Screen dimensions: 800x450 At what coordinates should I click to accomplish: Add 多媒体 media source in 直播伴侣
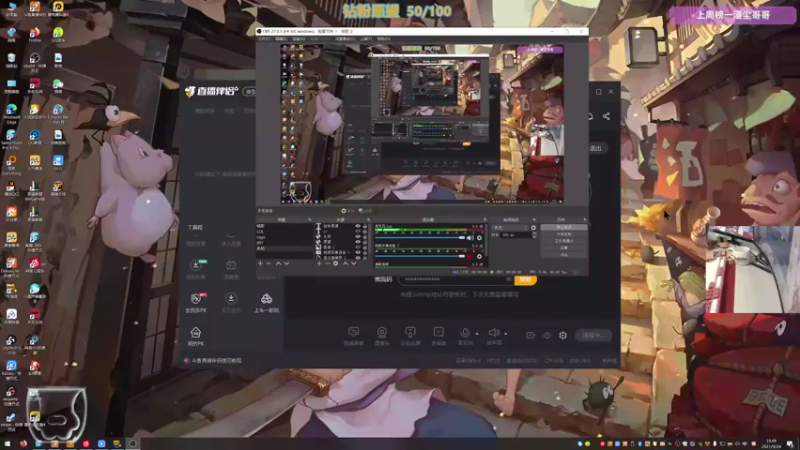coord(438,336)
